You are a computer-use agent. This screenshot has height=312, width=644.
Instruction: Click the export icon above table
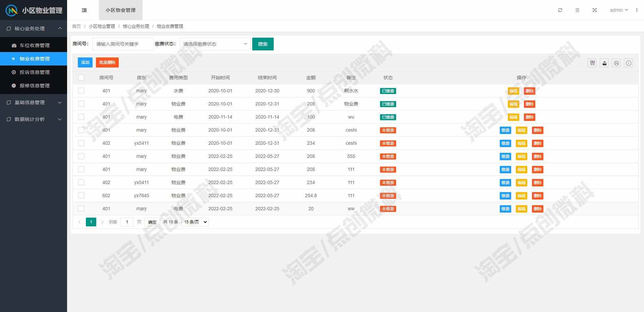pyautogui.click(x=604, y=63)
